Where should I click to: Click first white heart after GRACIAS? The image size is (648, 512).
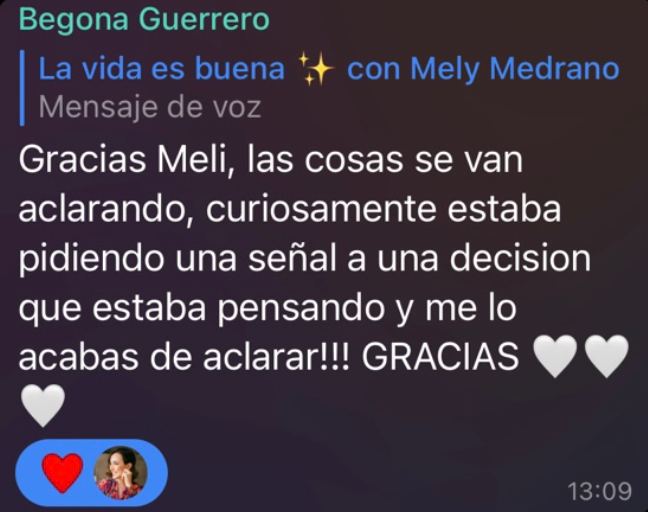point(555,356)
